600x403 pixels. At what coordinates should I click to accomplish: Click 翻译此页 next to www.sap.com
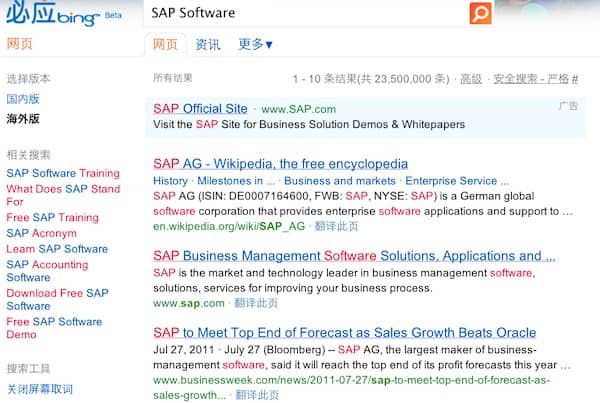coord(256,303)
